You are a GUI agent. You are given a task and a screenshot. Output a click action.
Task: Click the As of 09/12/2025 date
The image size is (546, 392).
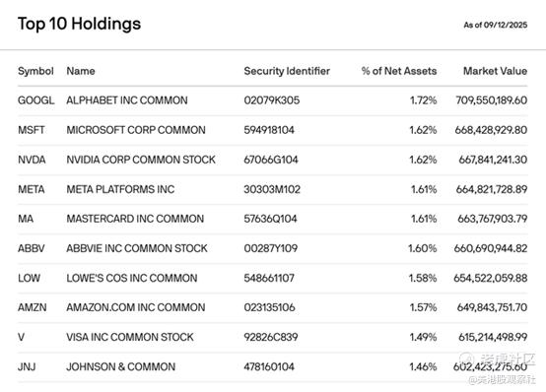point(495,25)
